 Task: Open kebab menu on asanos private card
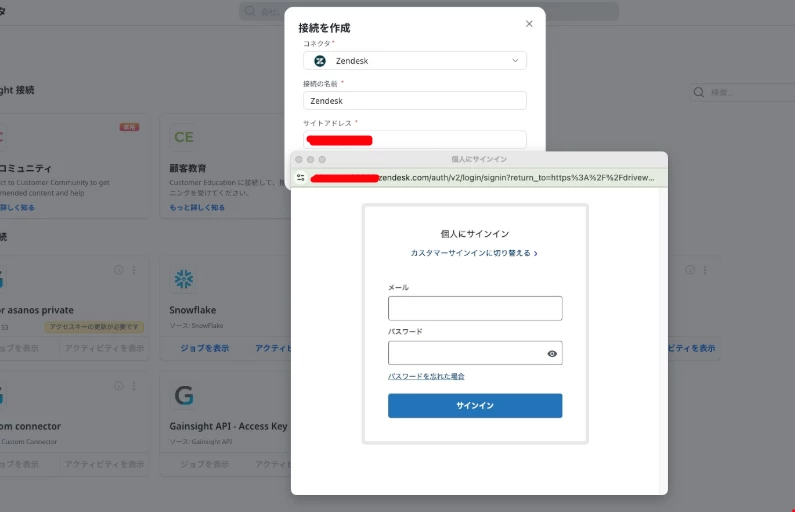[134, 270]
